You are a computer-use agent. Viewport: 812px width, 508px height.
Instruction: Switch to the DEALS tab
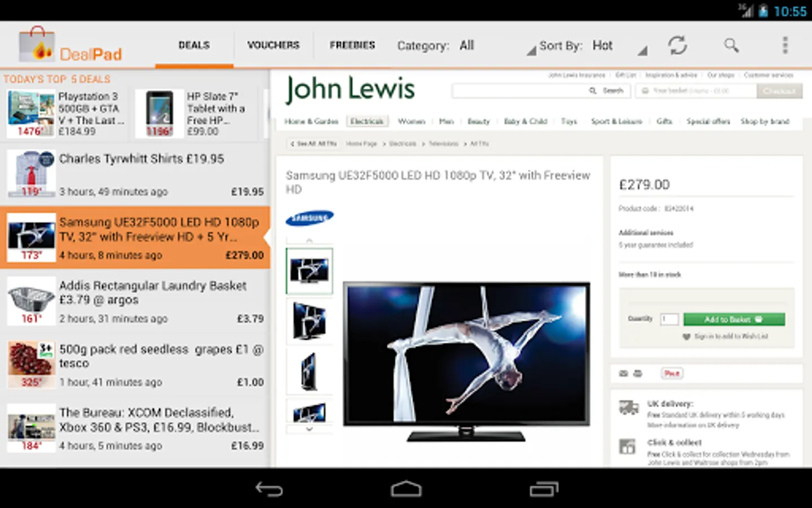pos(194,45)
